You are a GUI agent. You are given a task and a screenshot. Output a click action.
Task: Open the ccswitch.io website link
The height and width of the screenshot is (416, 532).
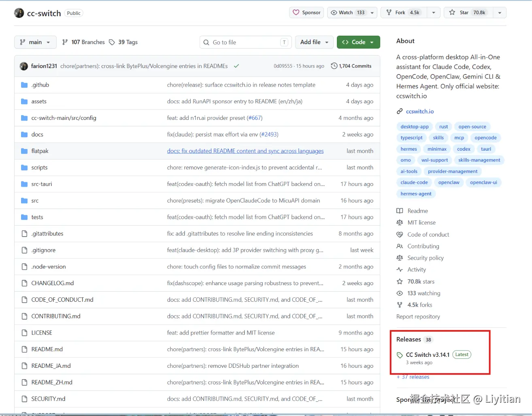420,111
